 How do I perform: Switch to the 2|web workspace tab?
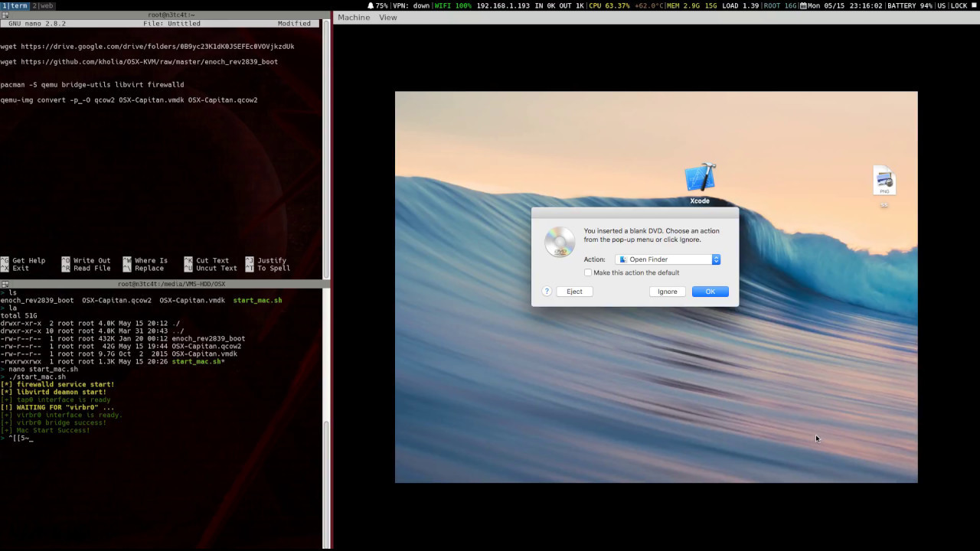click(x=43, y=5)
